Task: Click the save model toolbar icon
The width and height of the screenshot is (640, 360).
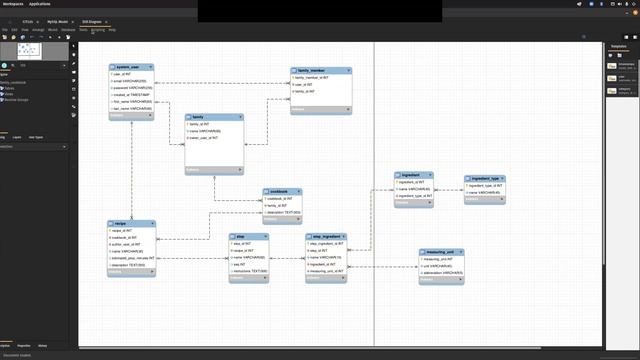Action: pos(22,37)
